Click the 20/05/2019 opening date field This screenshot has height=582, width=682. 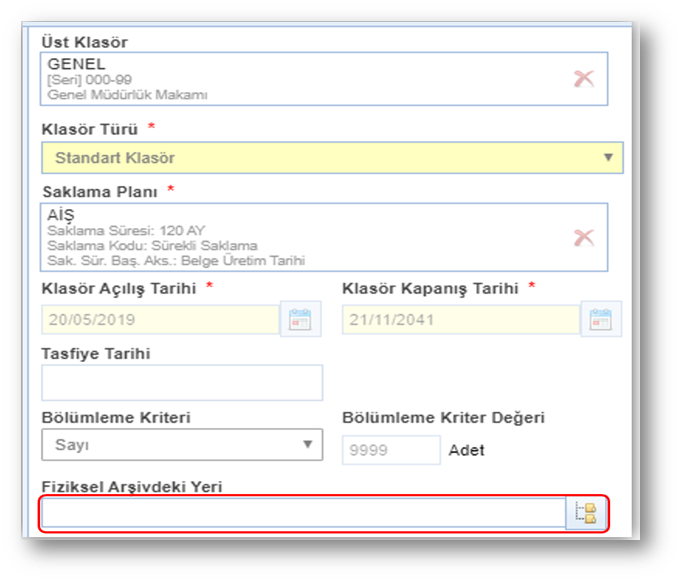pos(160,320)
